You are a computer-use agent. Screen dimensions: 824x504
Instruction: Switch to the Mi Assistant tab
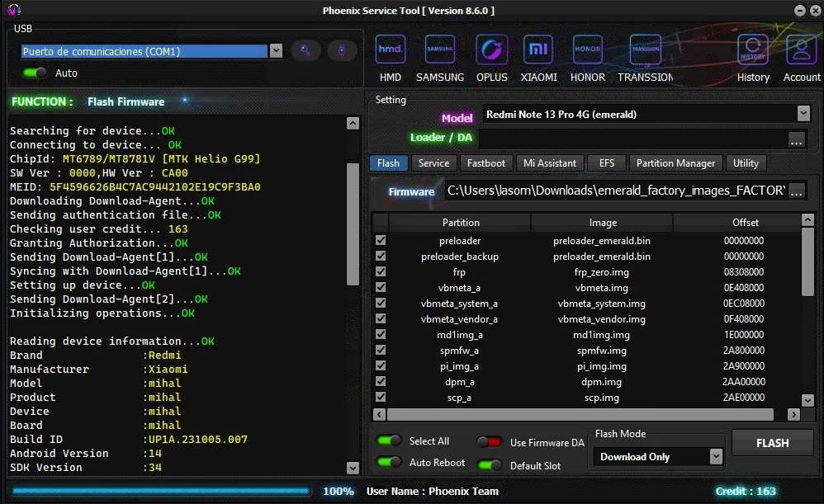[550, 163]
